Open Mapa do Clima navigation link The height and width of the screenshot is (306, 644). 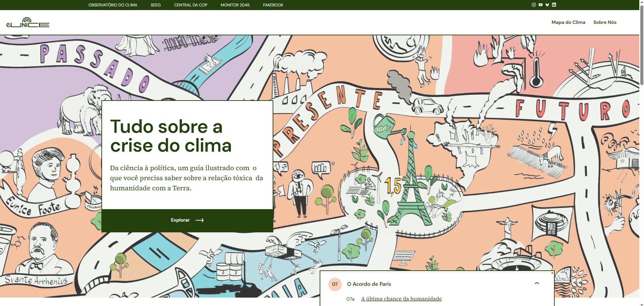coord(568,22)
